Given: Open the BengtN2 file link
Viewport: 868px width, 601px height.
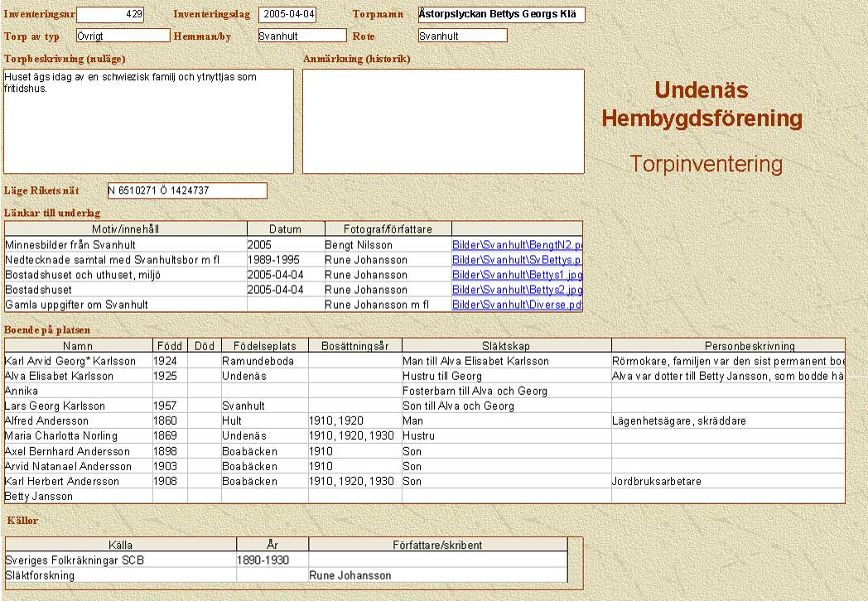Looking at the screenshot, I should coord(517,245).
